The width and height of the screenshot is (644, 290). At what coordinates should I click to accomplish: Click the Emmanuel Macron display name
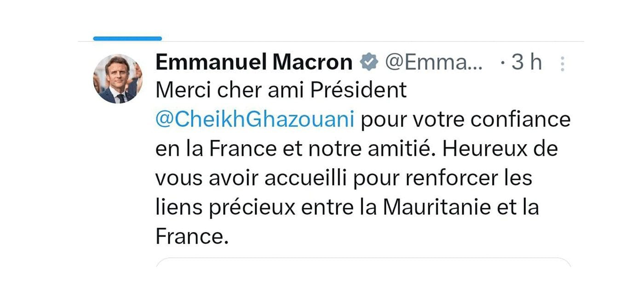click(x=254, y=63)
